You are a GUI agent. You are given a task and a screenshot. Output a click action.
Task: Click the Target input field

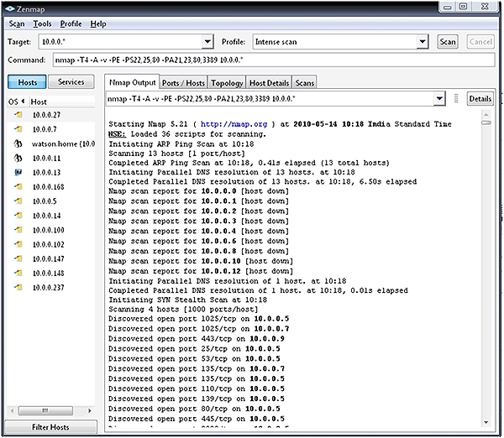120,42
